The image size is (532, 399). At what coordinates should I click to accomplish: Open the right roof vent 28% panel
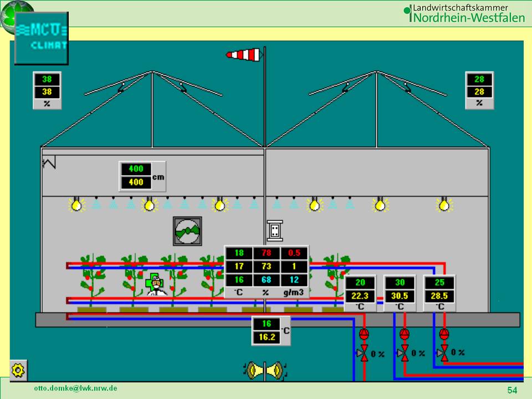(x=479, y=90)
